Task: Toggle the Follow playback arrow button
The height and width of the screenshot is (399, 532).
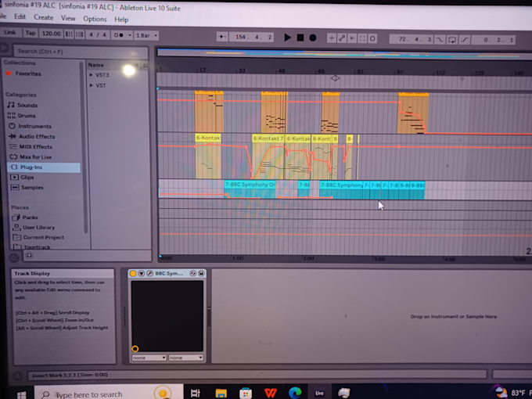Action: click(222, 37)
